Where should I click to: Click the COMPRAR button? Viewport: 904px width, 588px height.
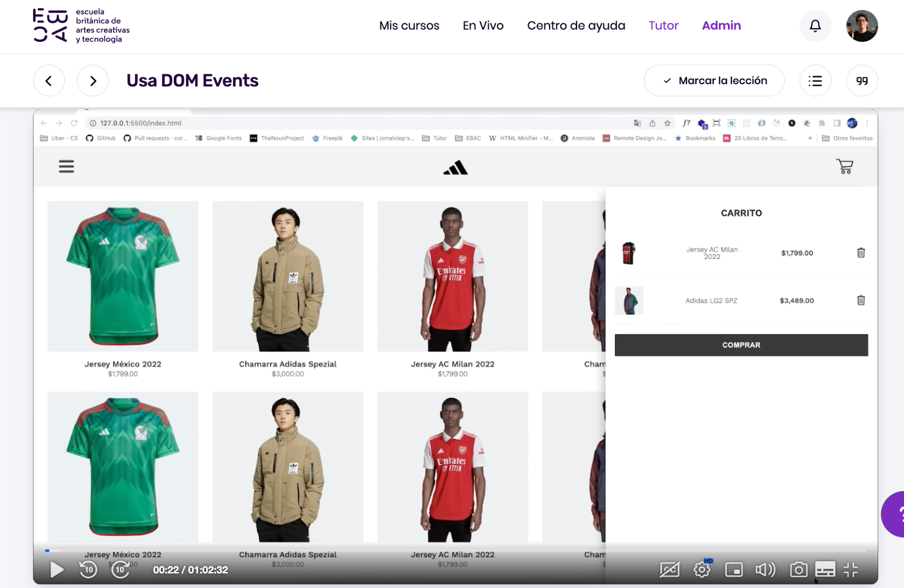741,345
